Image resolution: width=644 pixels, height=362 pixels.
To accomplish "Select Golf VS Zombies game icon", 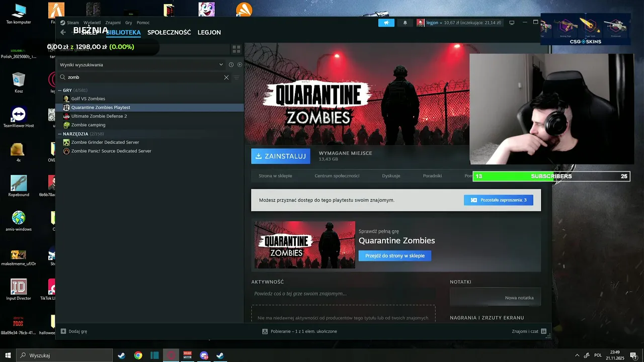I will coord(66,99).
